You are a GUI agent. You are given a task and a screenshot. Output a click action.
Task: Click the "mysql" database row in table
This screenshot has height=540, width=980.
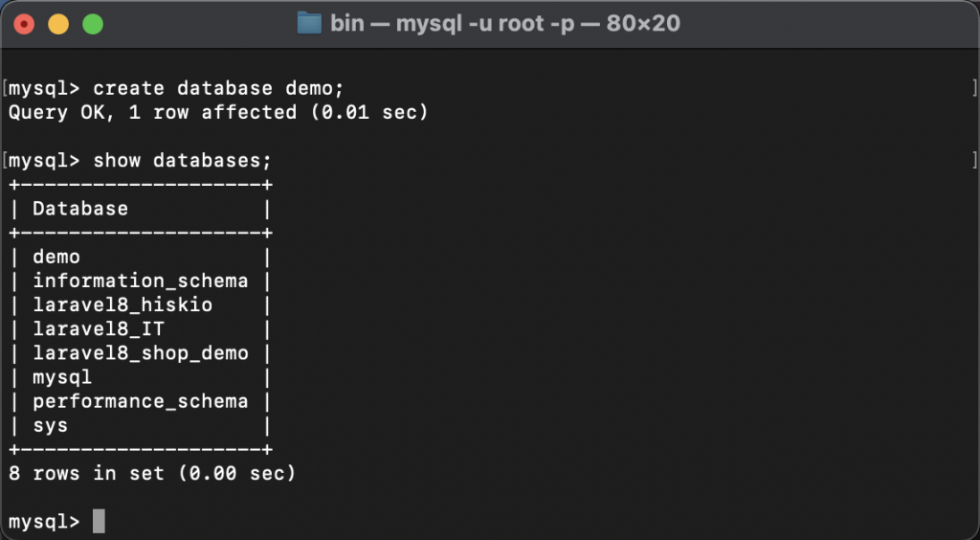click(x=62, y=377)
